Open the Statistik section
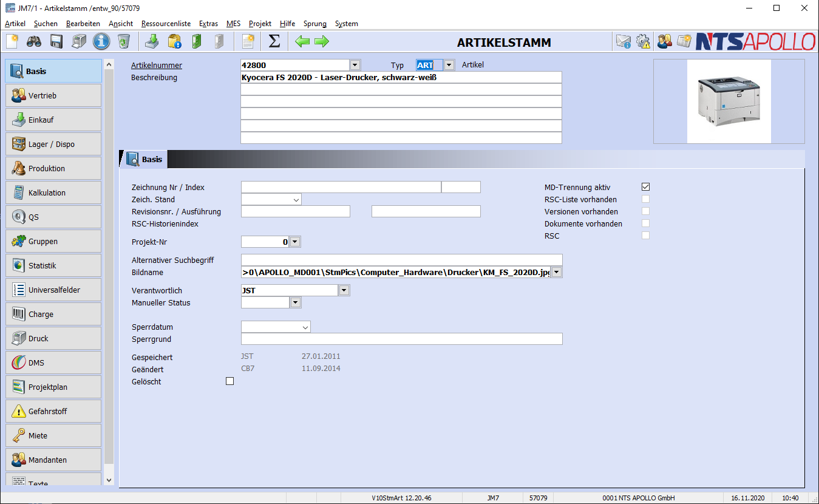 (53, 265)
